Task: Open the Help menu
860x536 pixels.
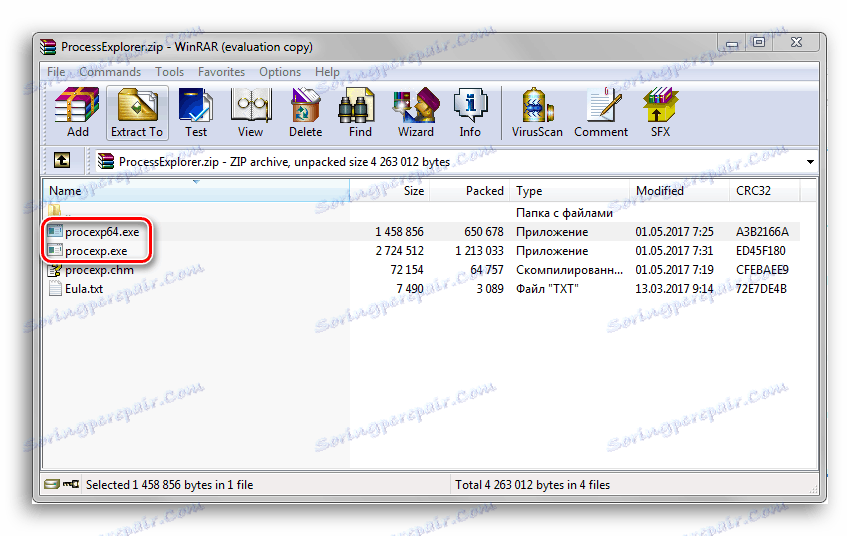Action: [x=327, y=72]
